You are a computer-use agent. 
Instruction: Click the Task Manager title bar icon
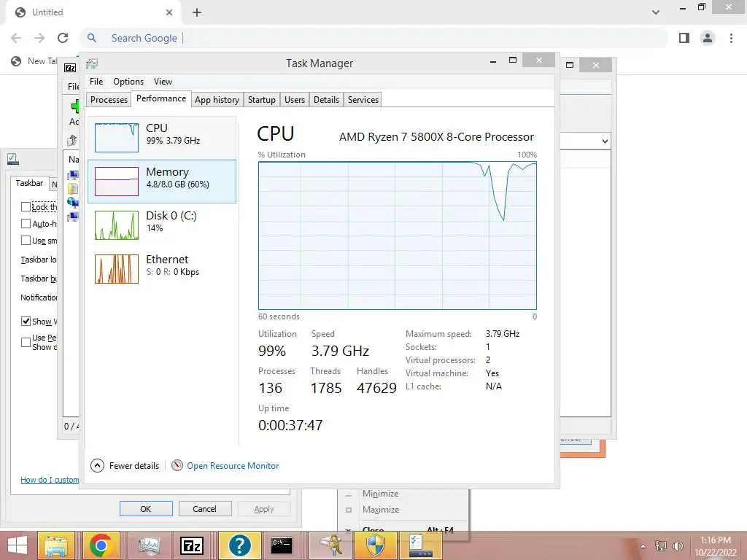coord(92,63)
